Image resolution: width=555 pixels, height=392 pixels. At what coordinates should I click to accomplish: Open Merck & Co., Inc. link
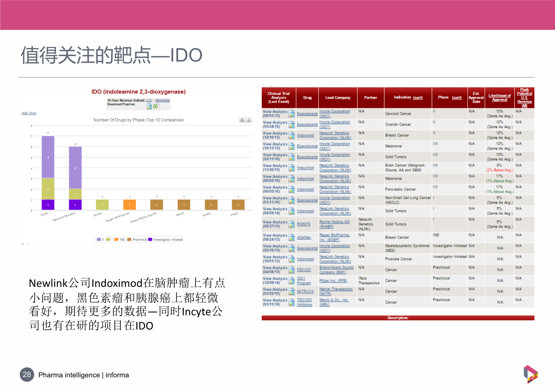tap(334, 302)
